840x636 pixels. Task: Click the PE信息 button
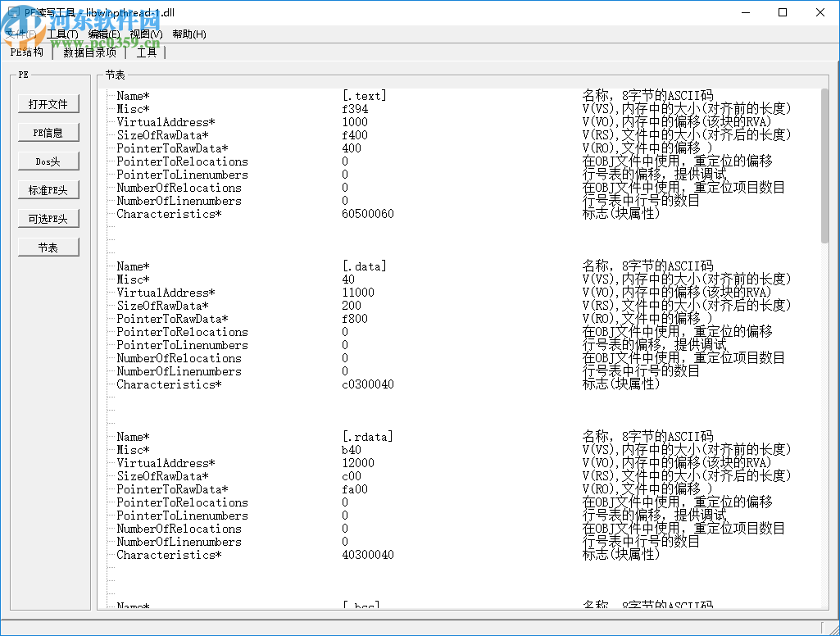48,133
